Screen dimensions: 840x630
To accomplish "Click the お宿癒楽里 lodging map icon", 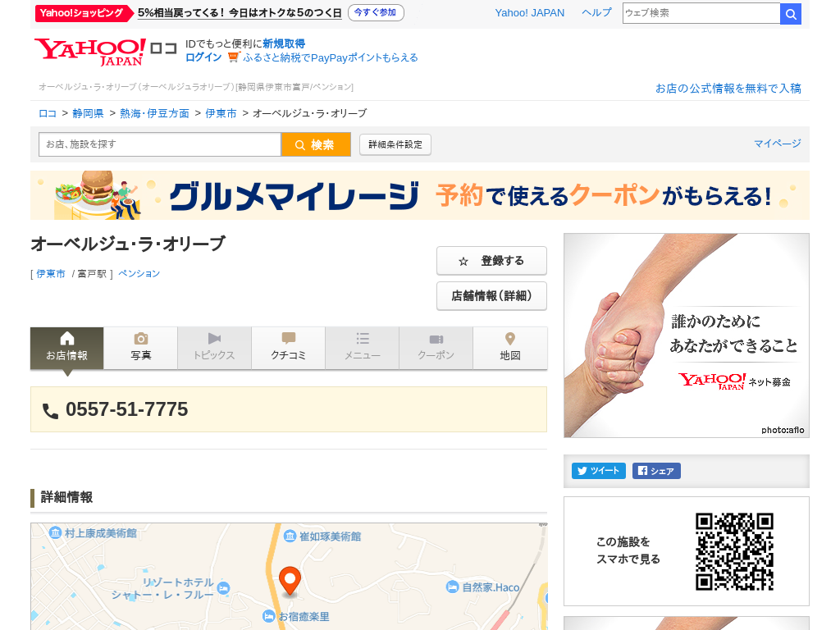I will point(269,617).
